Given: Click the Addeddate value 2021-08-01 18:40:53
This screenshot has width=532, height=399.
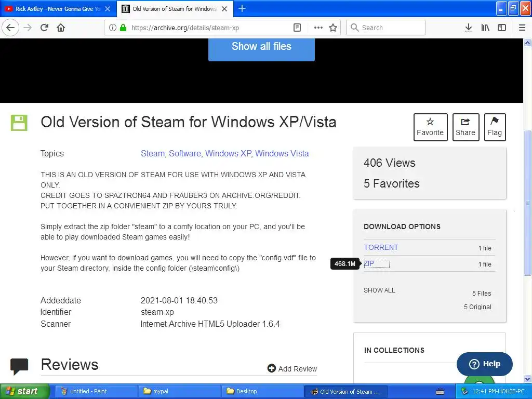Looking at the screenshot, I should tap(179, 300).
